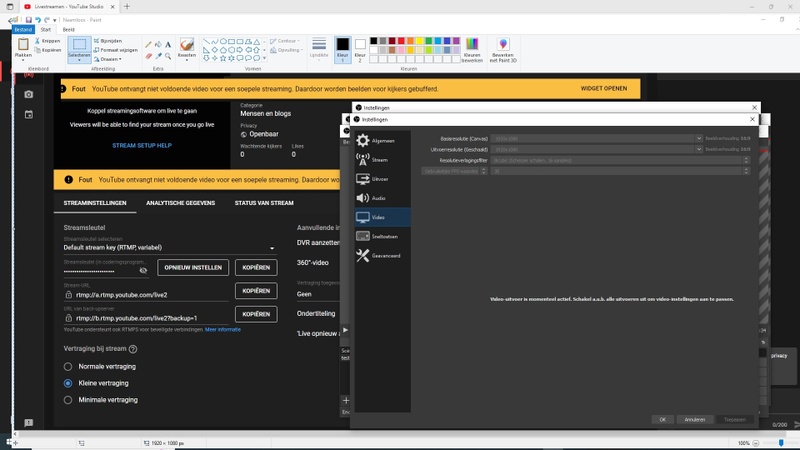Open Default stream key dropdown

(x=169, y=247)
